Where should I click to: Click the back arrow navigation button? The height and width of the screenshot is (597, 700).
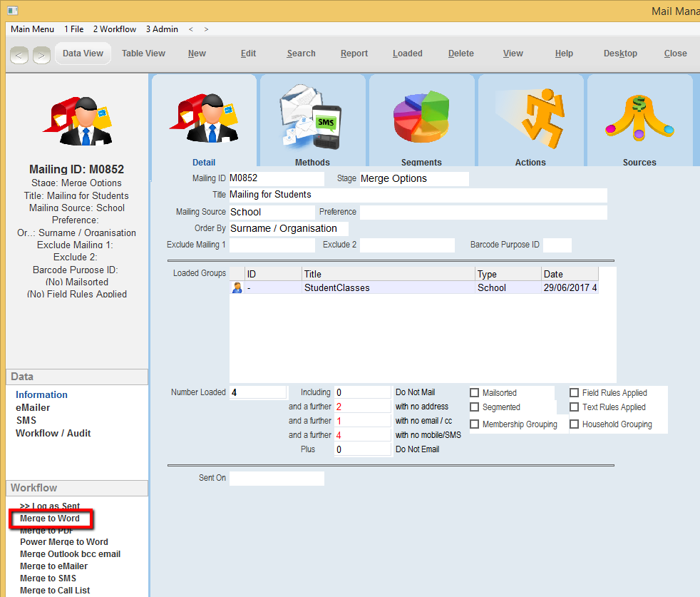[20, 54]
